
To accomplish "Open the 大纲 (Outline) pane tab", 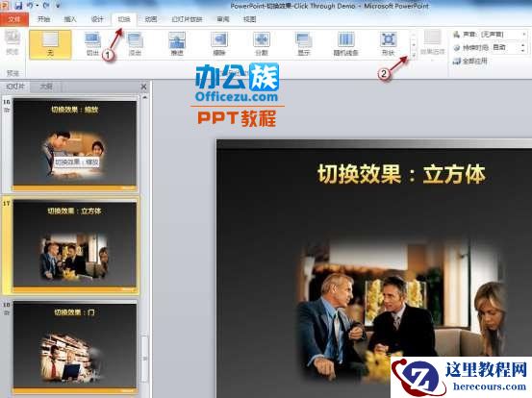I will click(46, 87).
